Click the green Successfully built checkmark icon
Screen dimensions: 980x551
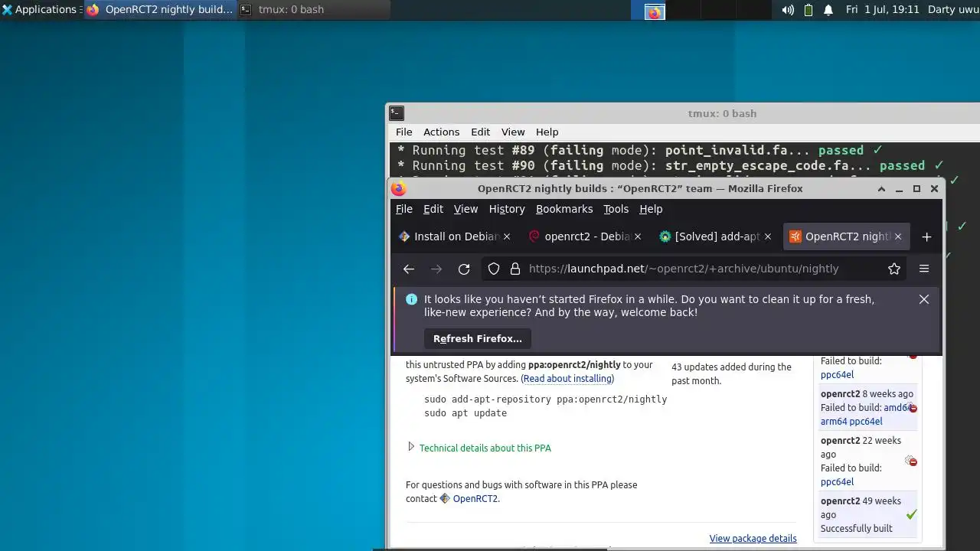click(x=911, y=515)
